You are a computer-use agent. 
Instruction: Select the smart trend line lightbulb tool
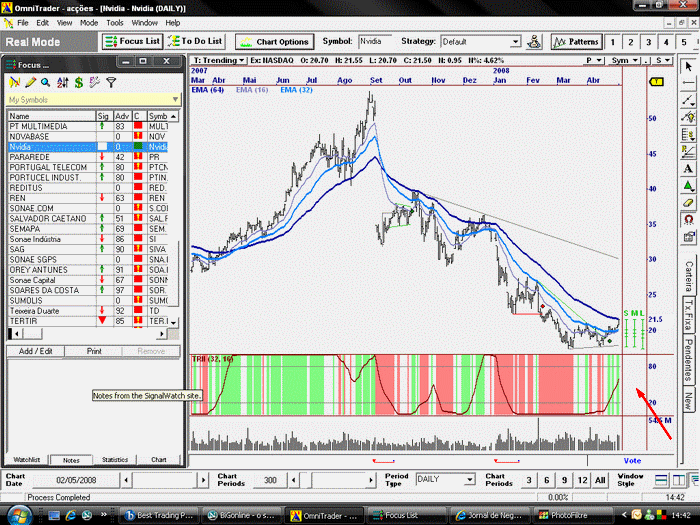pyautogui.click(x=688, y=117)
